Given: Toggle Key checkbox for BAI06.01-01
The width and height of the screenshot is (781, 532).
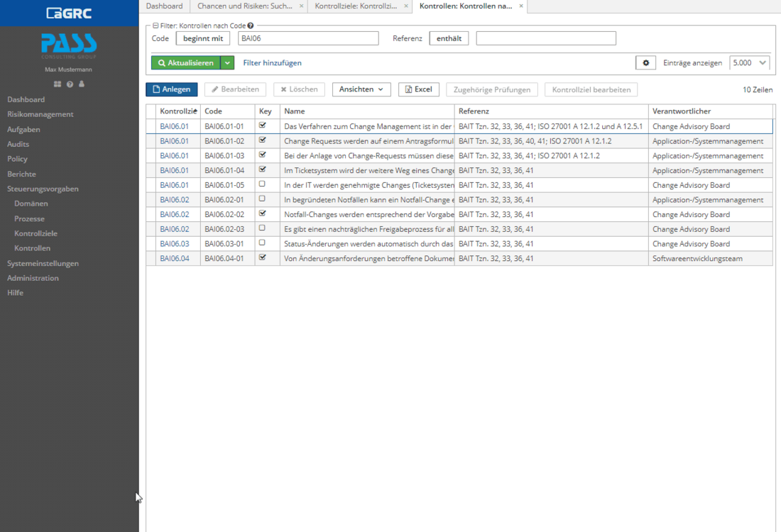Looking at the screenshot, I should click(x=262, y=126).
